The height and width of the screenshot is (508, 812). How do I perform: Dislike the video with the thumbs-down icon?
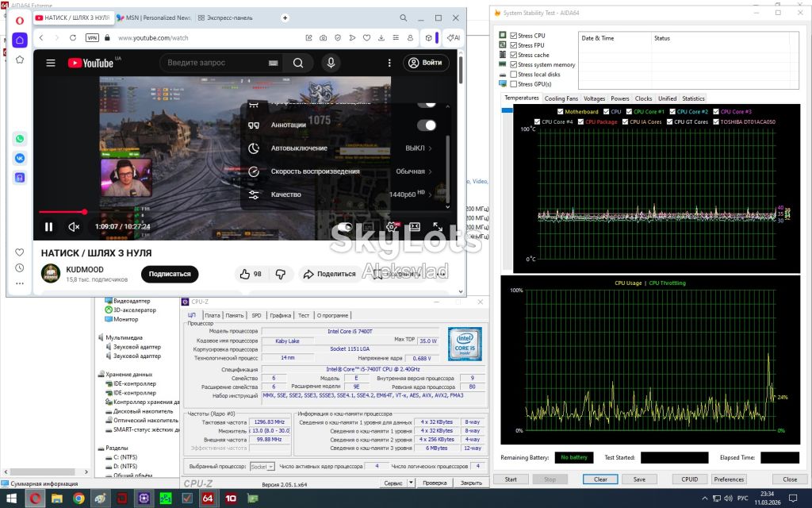pyautogui.click(x=281, y=274)
